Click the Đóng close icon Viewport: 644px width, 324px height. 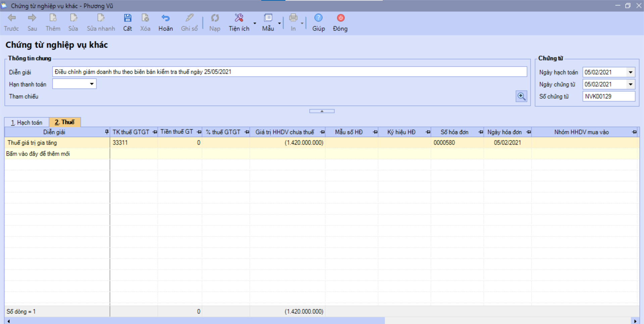pyautogui.click(x=340, y=18)
